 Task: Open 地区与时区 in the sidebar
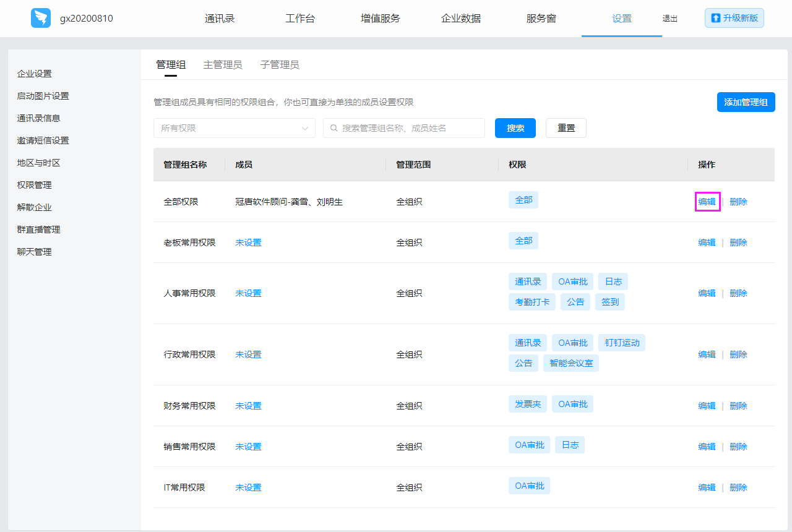point(39,163)
